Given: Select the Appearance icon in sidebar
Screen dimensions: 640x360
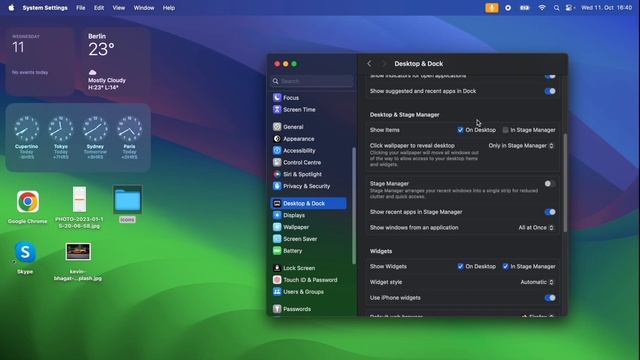Looking at the screenshot, I should coord(277,139).
